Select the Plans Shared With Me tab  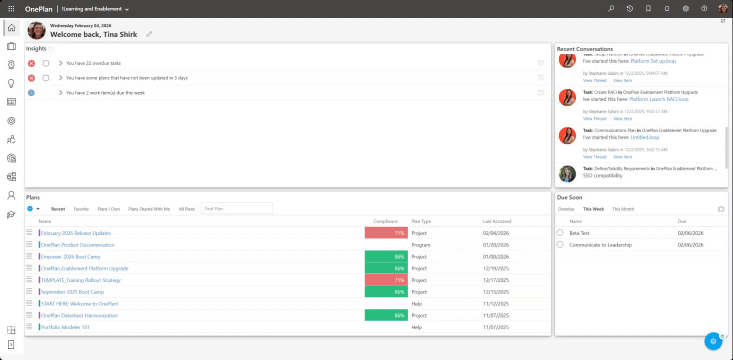[149, 209]
